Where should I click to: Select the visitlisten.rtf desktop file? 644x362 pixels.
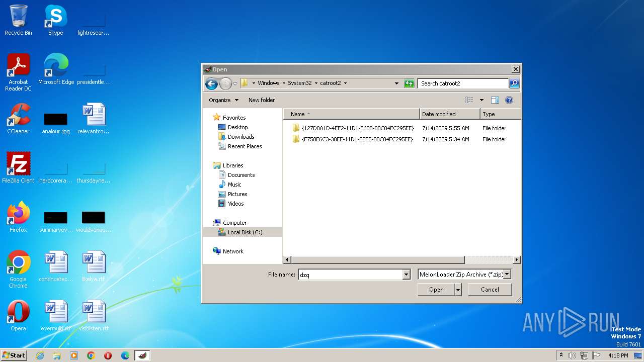pos(94,316)
